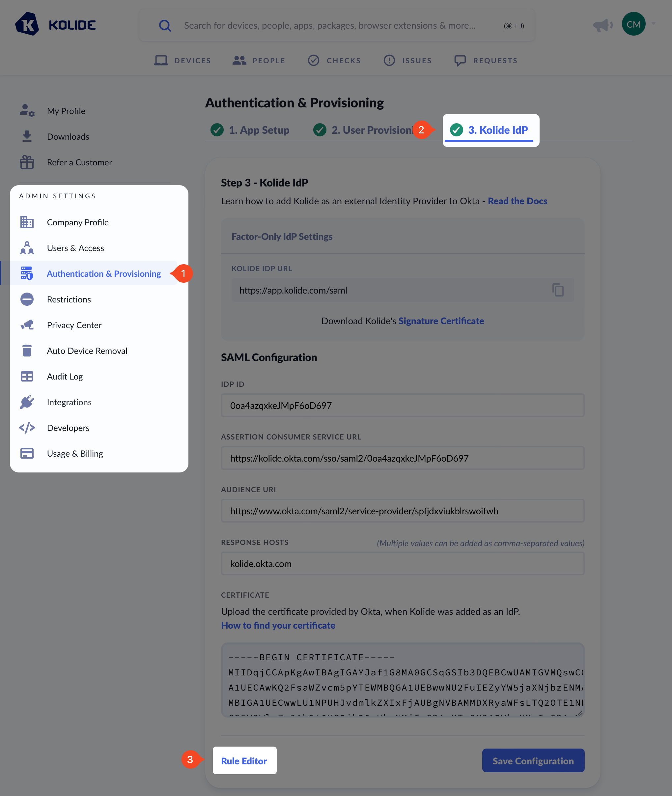Viewport: 672px width, 796px height.
Task: Download the Signature Certificate link
Action: point(441,321)
